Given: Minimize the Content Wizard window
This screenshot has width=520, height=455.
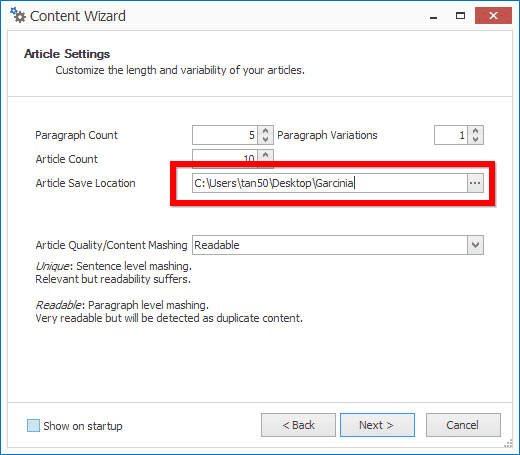Looking at the screenshot, I should click(x=433, y=16).
